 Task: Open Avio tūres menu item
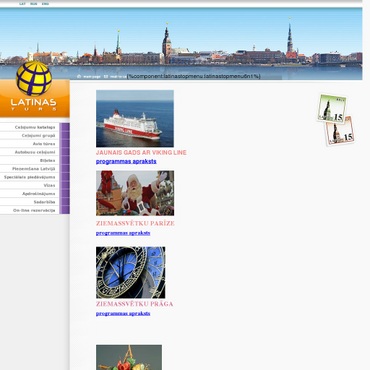click(x=35, y=144)
